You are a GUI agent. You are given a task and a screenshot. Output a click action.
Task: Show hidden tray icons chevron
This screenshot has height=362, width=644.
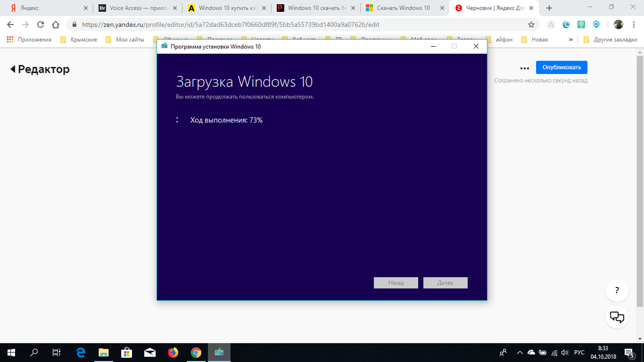coord(519,353)
